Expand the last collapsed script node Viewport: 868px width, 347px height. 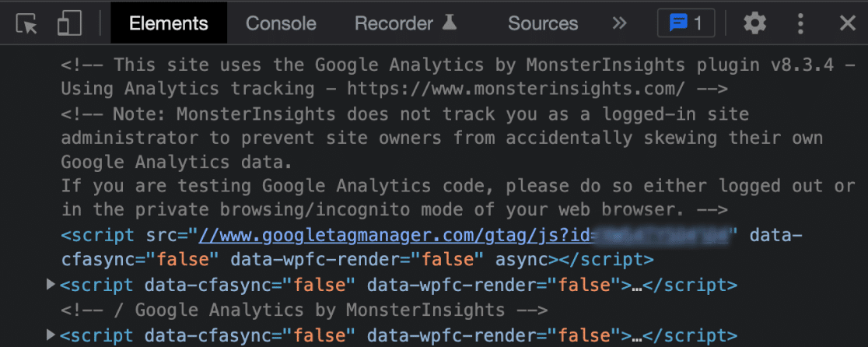click(51, 335)
